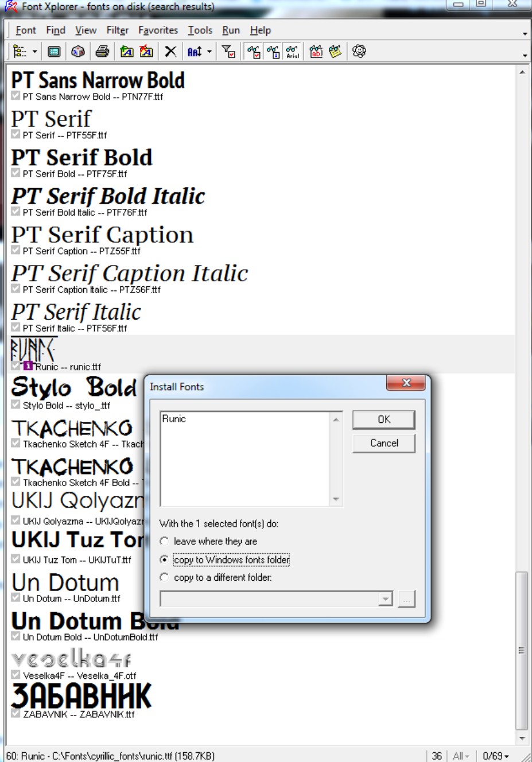Image resolution: width=532 pixels, height=762 pixels.
Task: Toggle the glasses icon with blue info mark
Action: (273, 52)
